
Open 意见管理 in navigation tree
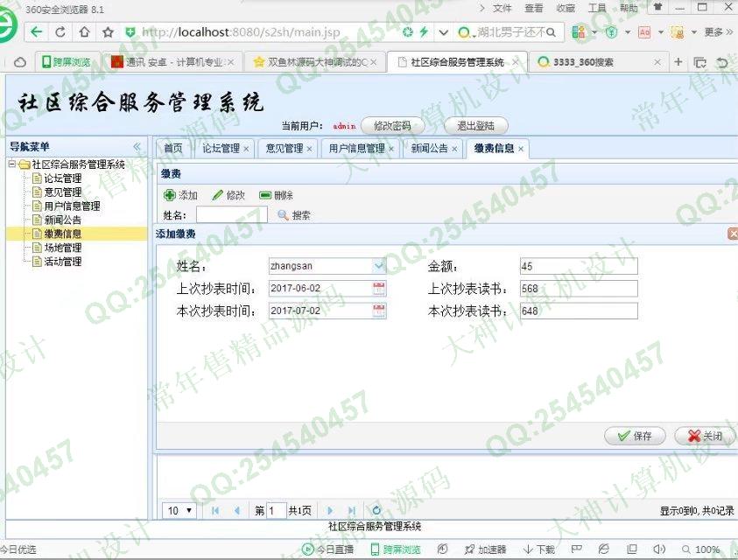point(62,192)
